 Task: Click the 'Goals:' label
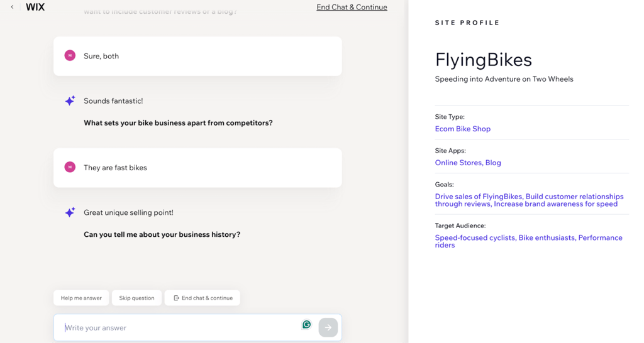point(445,185)
